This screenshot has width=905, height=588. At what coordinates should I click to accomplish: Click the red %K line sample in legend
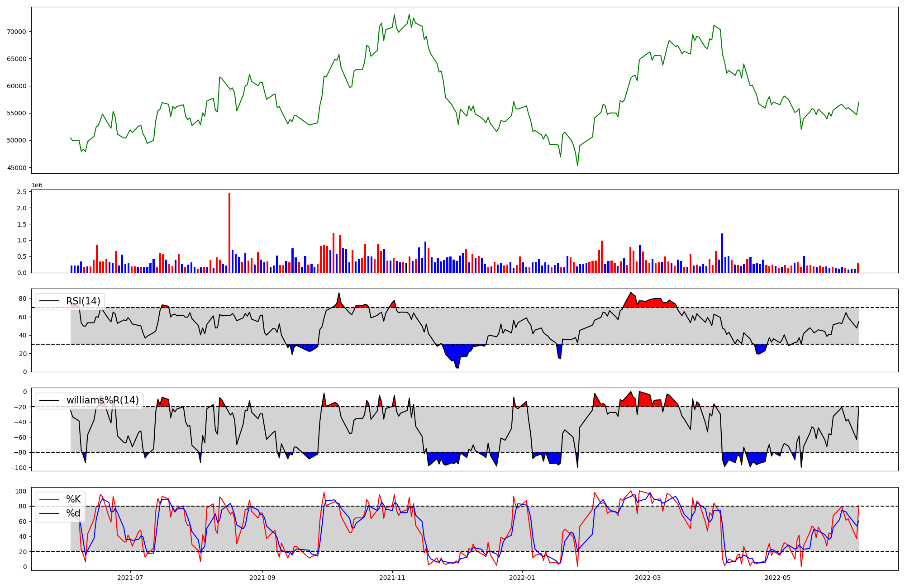coord(49,499)
